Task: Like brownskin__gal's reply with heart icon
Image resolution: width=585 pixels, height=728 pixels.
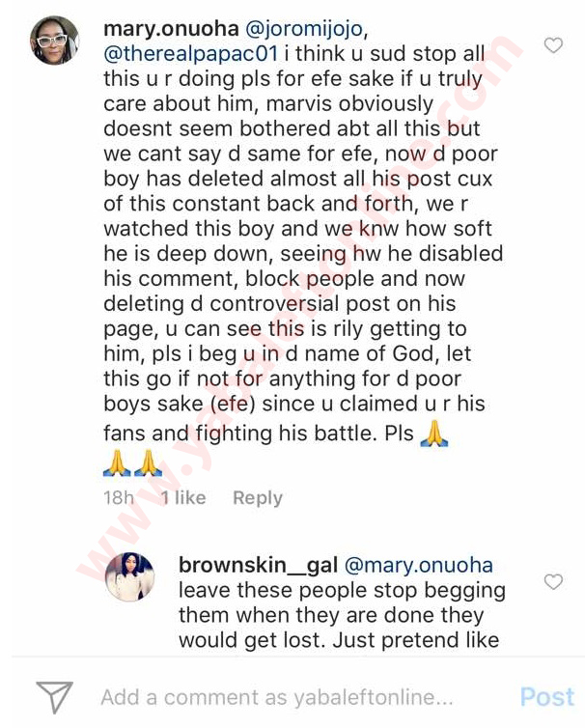Action: [553, 582]
